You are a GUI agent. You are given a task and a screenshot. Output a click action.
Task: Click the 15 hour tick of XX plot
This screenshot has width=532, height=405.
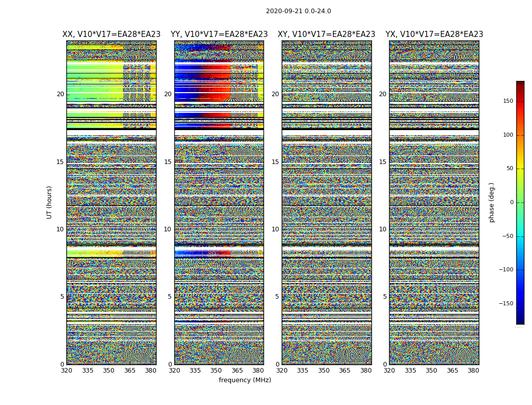pos(60,162)
